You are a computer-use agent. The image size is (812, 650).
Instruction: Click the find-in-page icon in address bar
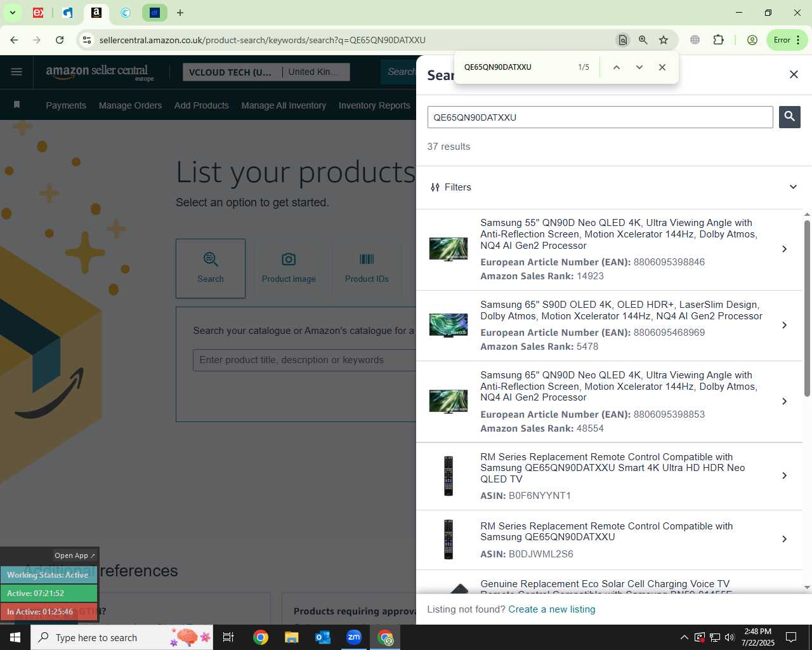pos(623,40)
